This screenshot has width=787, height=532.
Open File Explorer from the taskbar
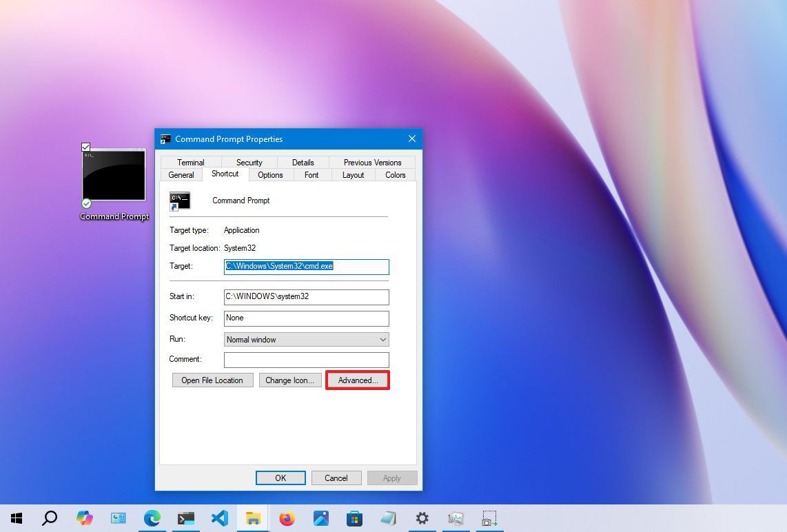pos(253,518)
